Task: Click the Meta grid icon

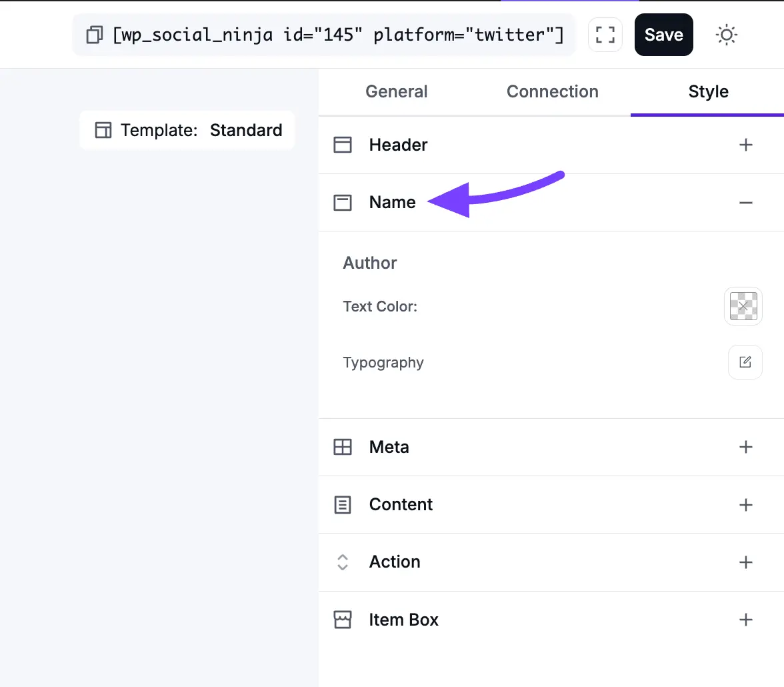Action: point(343,447)
